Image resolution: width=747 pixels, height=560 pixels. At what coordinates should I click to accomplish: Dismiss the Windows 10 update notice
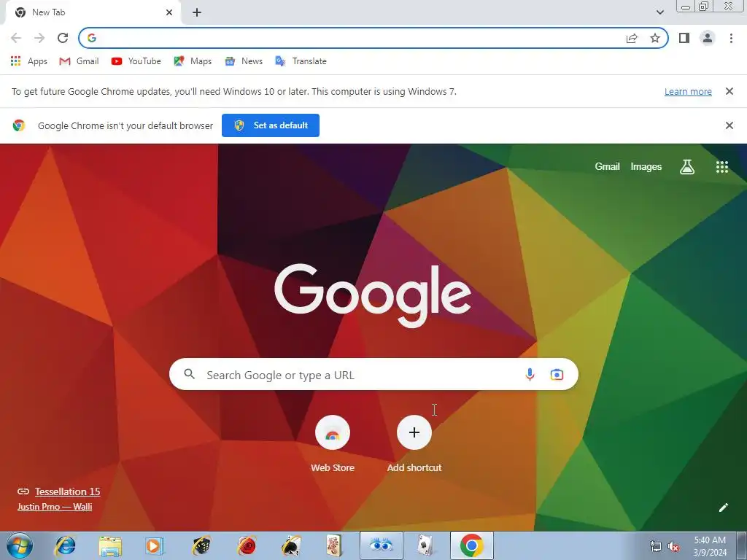729,91
